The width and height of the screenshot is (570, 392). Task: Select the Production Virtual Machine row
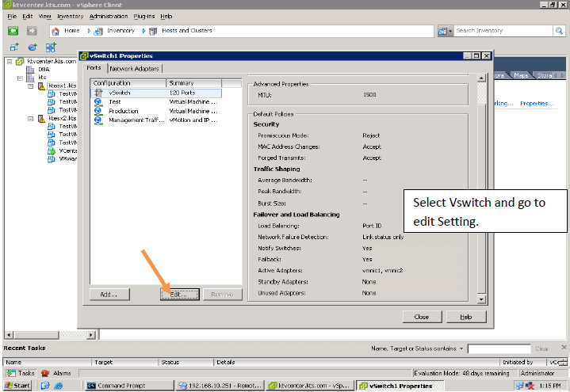pos(156,111)
